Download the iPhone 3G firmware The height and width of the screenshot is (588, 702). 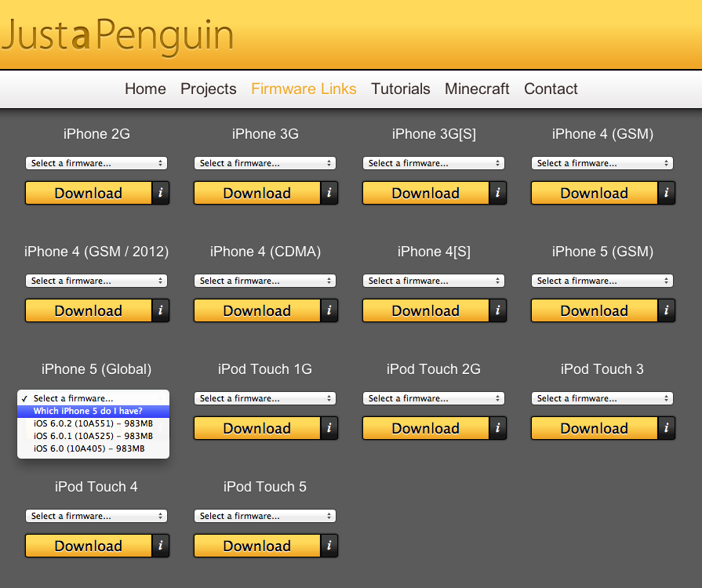pos(257,193)
